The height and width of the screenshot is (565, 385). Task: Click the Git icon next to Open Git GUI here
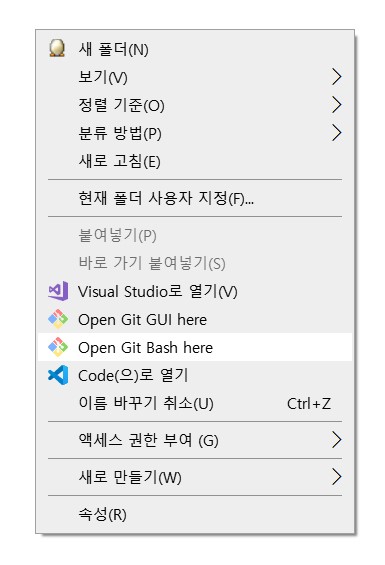point(58,319)
